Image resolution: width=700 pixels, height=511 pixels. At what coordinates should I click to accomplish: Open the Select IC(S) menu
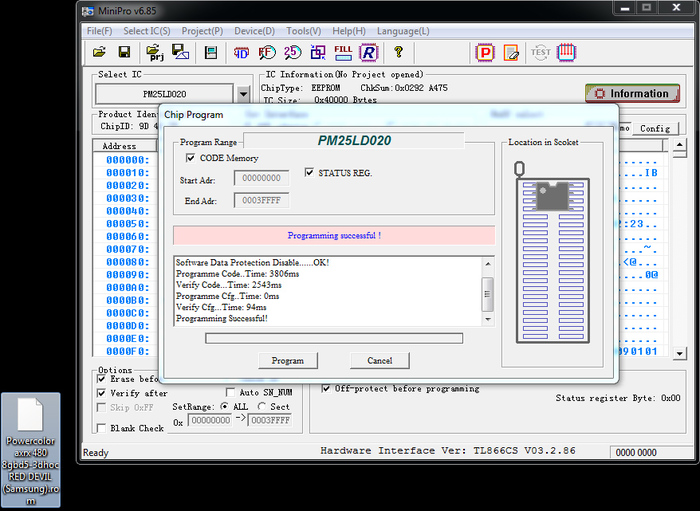(147, 31)
